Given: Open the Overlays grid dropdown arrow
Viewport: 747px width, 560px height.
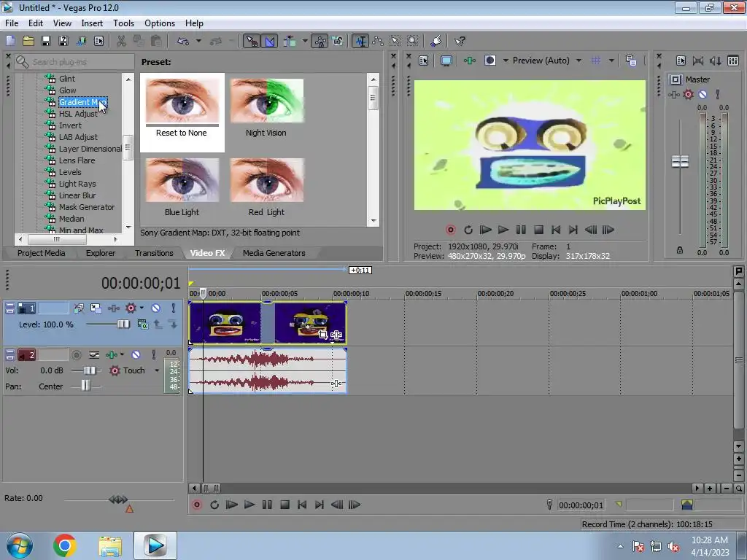Looking at the screenshot, I should click(x=611, y=61).
